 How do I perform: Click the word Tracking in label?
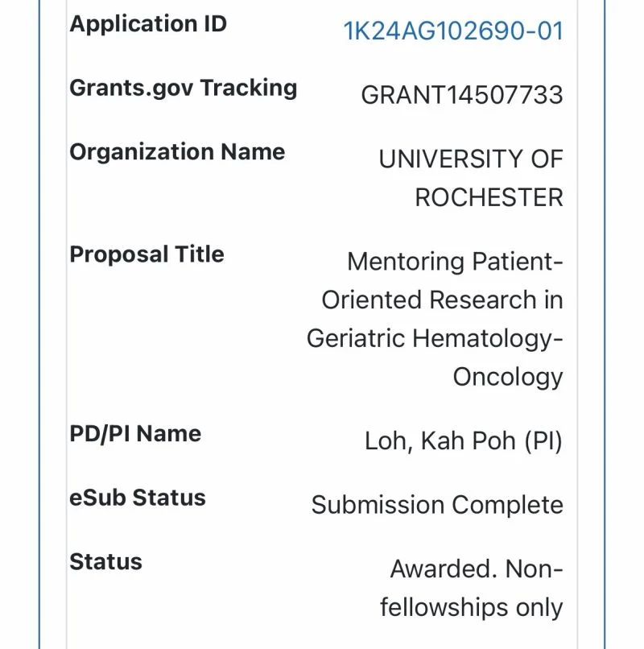coord(249,88)
